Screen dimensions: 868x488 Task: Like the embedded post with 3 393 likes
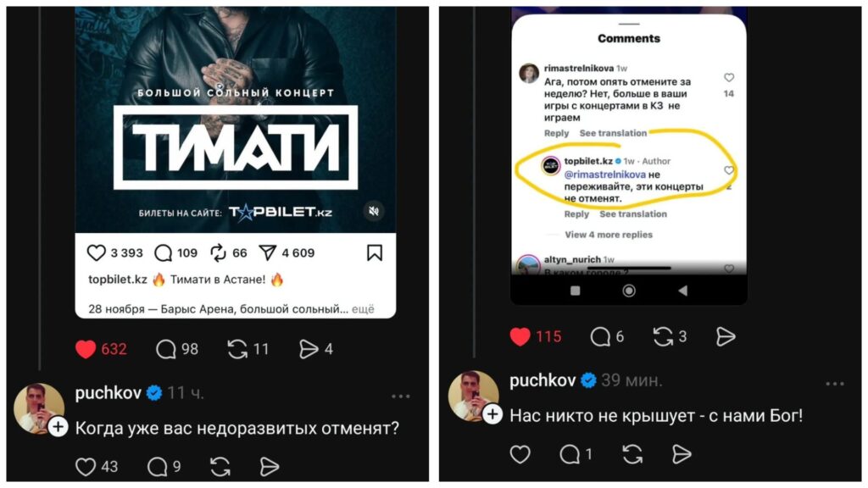(x=97, y=252)
